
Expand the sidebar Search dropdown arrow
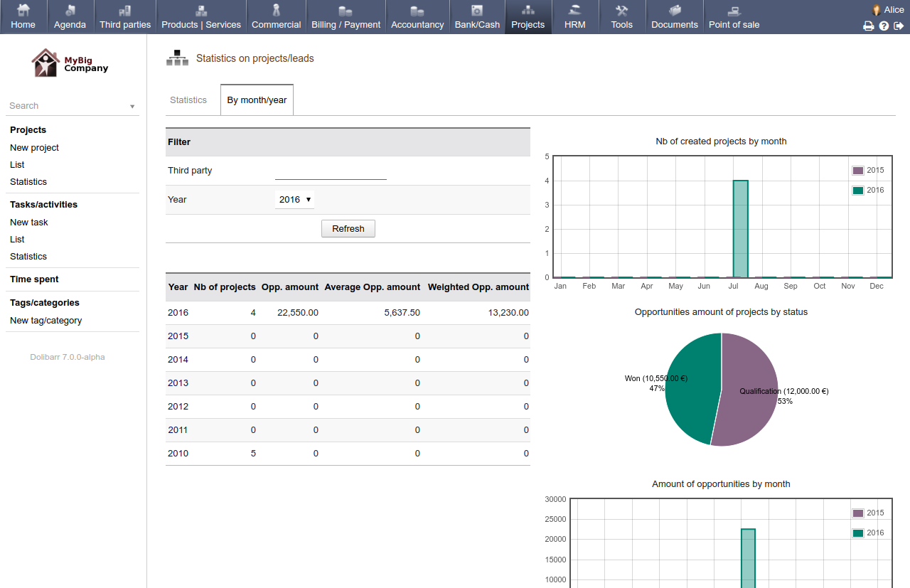tap(132, 107)
